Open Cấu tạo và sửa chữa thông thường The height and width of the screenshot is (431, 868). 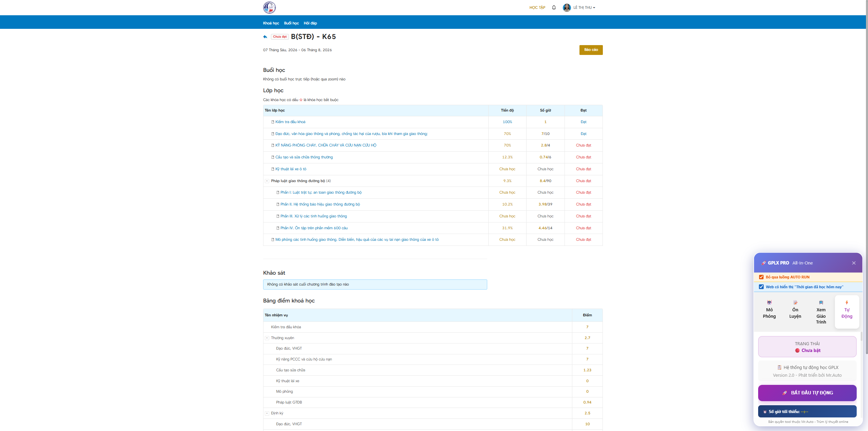[x=304, y=157]
